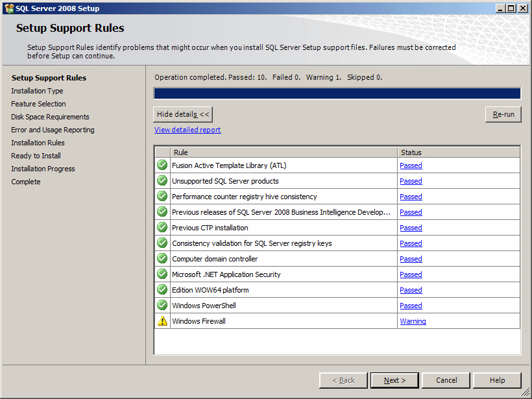The image size is (532, 399).
Task: Open Passed link for Performance counter registry hive
Action: click(x=411, y=197)
